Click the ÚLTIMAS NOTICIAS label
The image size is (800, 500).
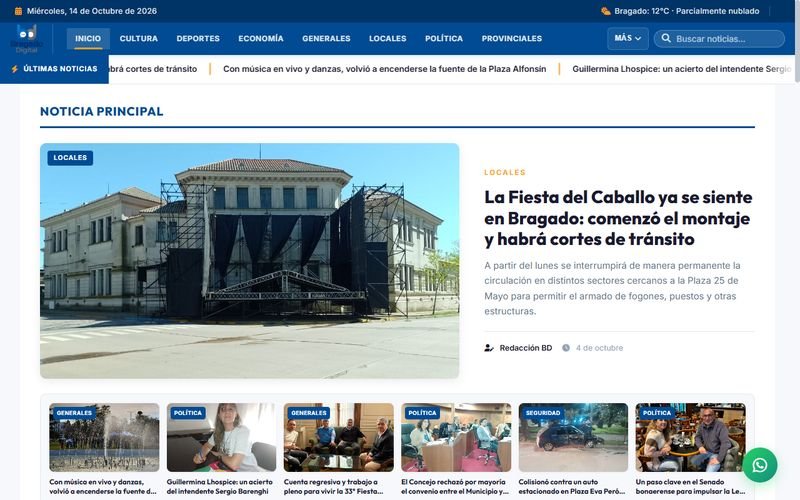tap(60, 69)
